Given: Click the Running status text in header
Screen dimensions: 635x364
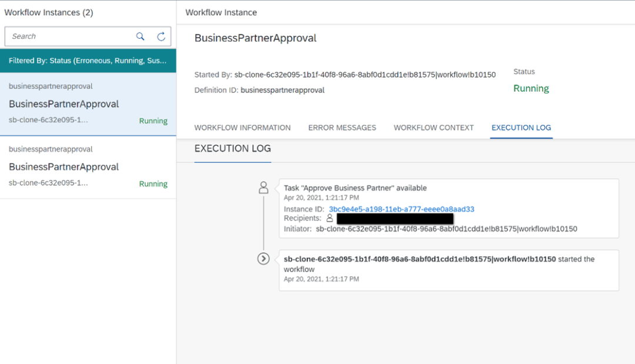Looking at the screenshot, I should pos(531,88).
